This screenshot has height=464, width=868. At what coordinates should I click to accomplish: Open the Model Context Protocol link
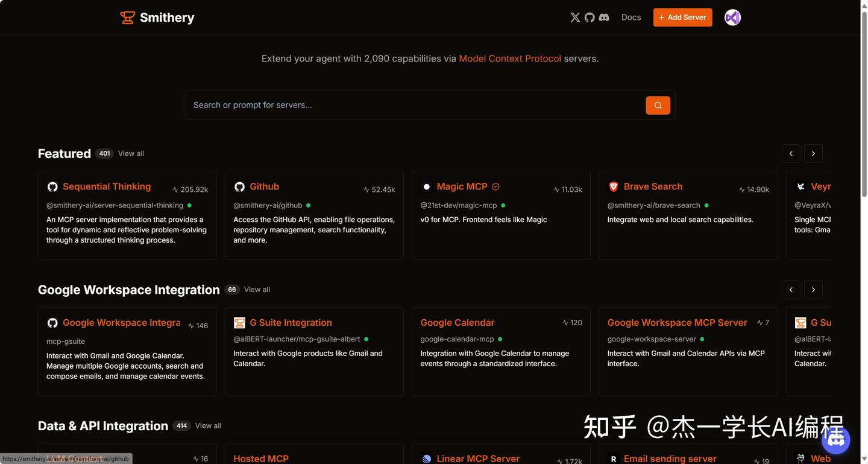pyautogui.click(x=509, y=58)
